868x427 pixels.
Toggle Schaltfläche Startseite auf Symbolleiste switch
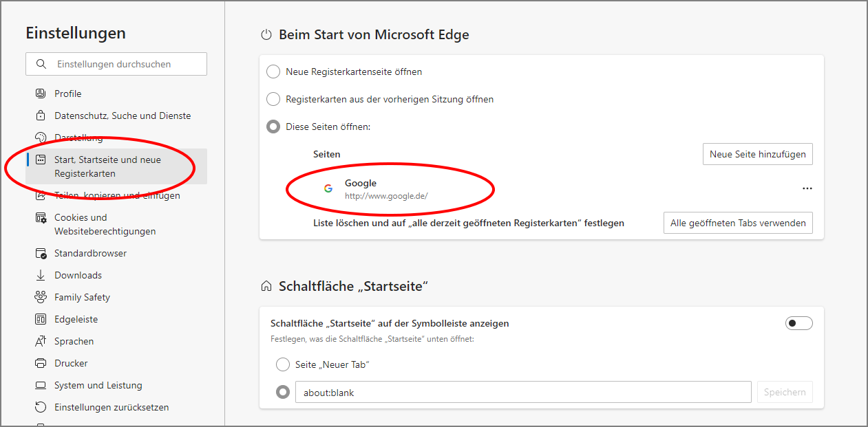point(798,323)
